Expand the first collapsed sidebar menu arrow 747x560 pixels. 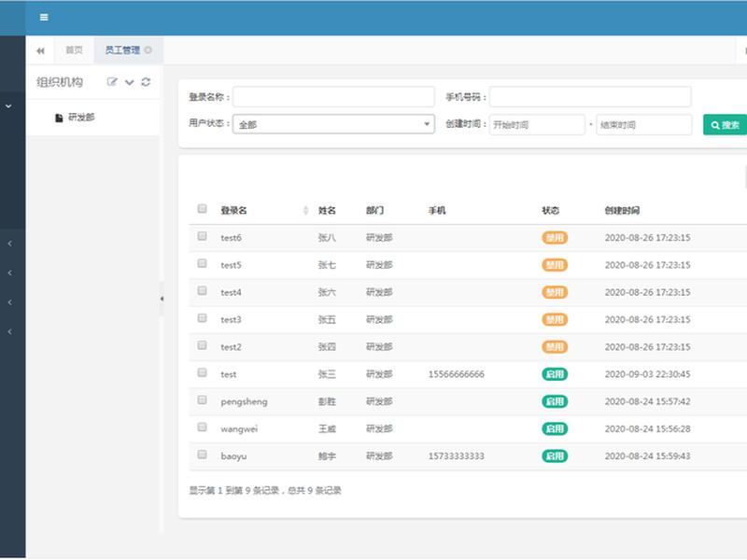pyautogui.click(x=10, y=244)
